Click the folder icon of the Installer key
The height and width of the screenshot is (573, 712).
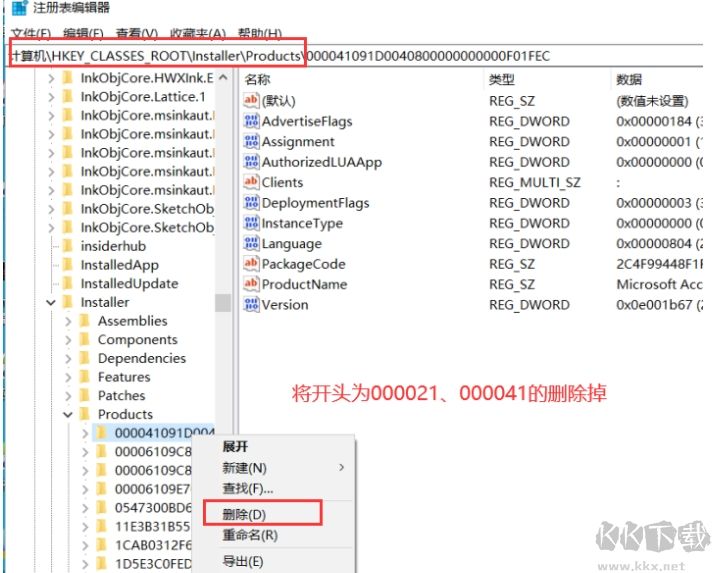click(x=67, y=302)
